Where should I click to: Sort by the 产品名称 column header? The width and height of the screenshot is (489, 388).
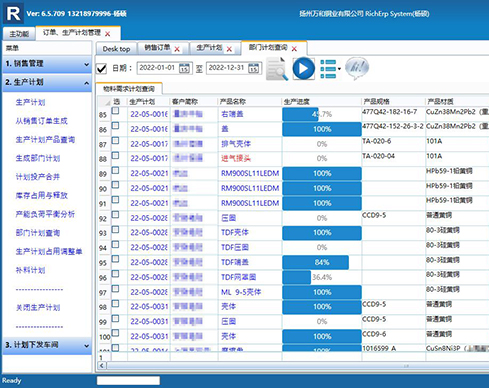coord(250,102)
